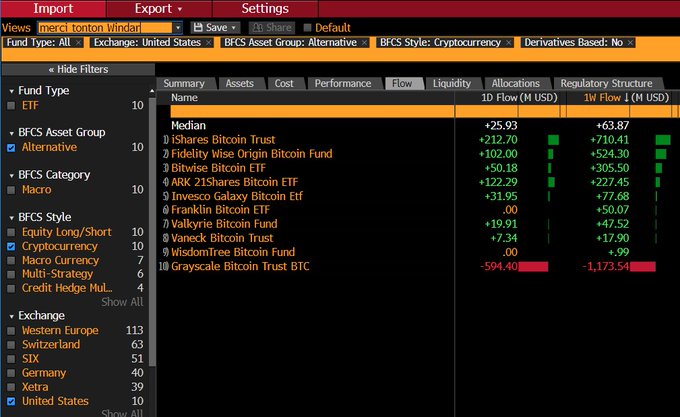Switch to the Assets tab
The image size is (680, 417).
[239, 83]
